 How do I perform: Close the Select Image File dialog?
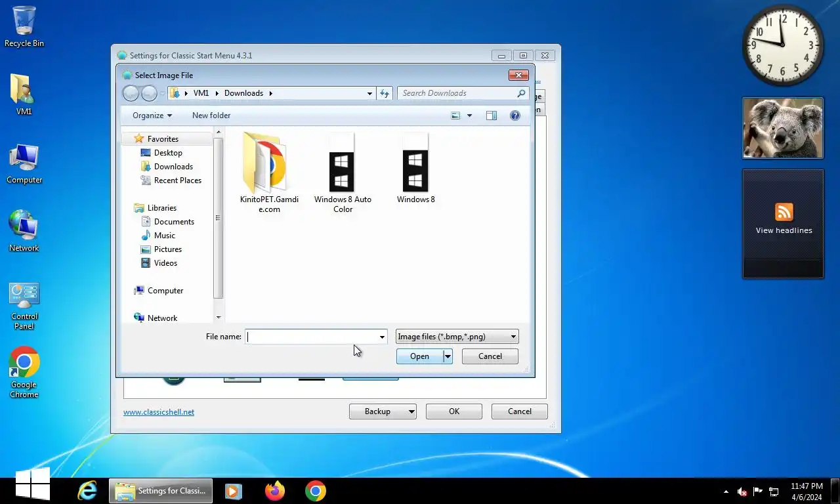click(x=518, y=75)
